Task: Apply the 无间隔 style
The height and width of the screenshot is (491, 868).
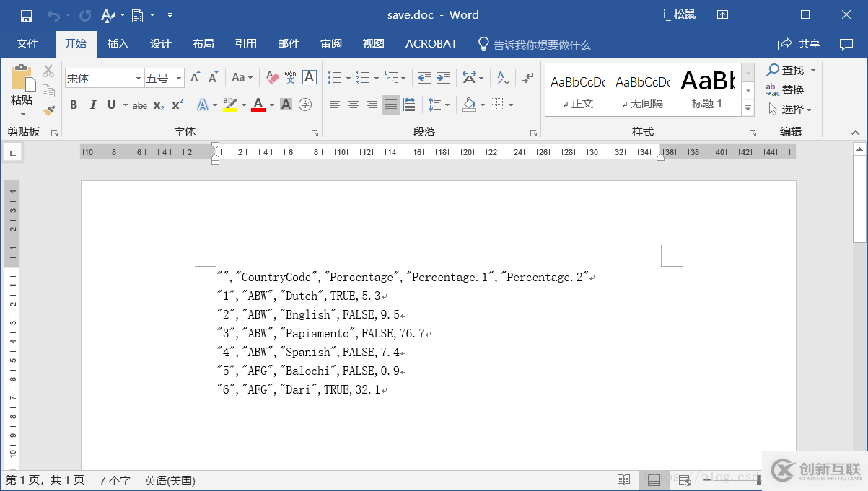Action: click(642, 89)
